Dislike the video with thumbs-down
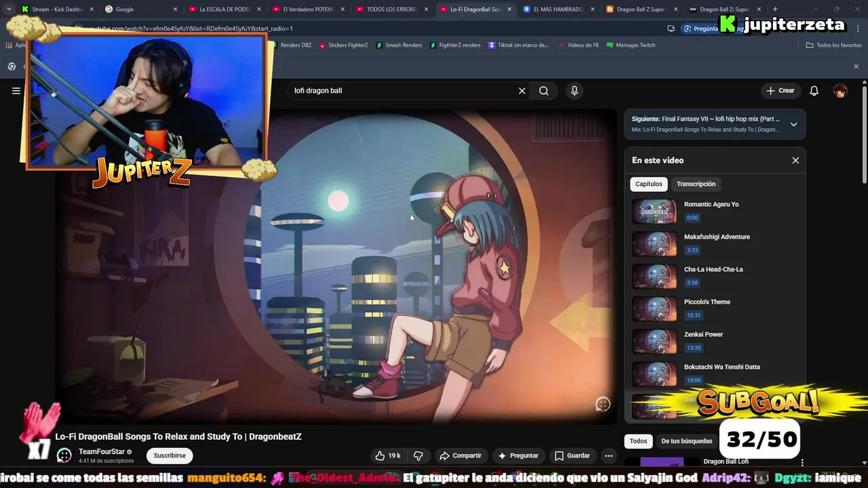This screenshot has width=868, height=488. [x=418, y=455]
